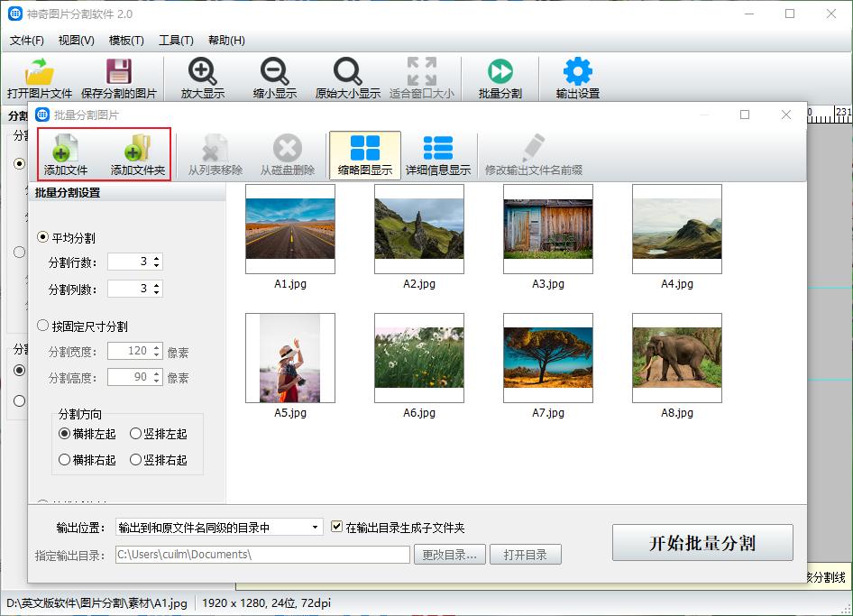Click the Start Batch Split button
Viewport: 853px width, 616px height.
point(702,542)
